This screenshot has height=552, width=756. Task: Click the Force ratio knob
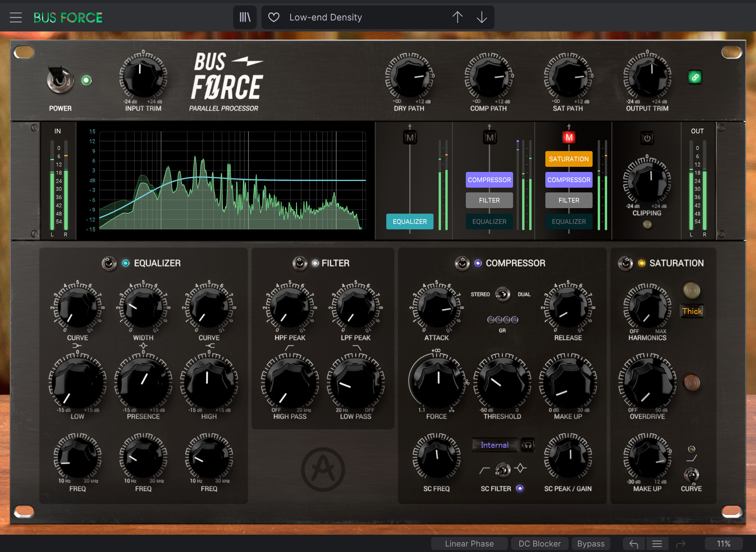[x=437, y=382]
